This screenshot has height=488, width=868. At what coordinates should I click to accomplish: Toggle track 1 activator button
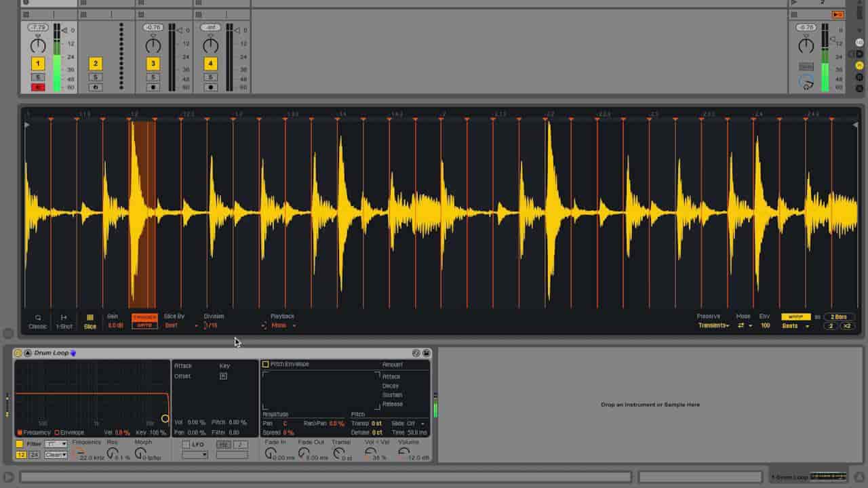[38, 64]
